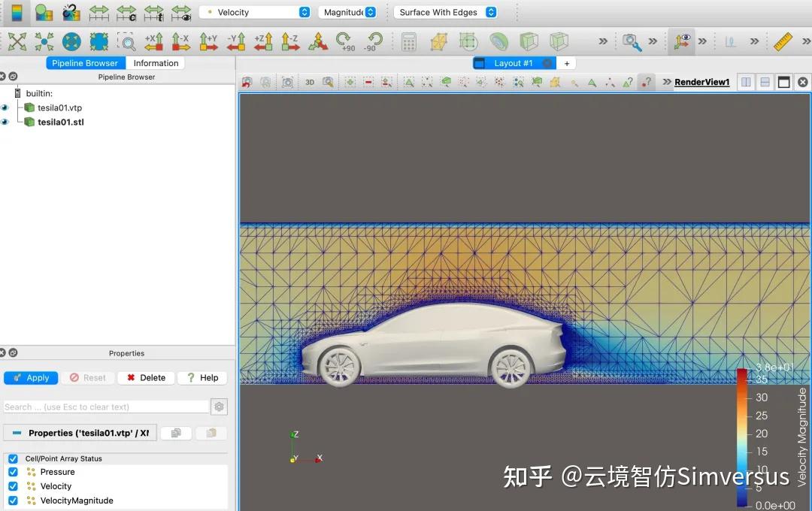Rotate view 90 degrees clockwise
Viewport: 812px width, 511px height.
345,41
